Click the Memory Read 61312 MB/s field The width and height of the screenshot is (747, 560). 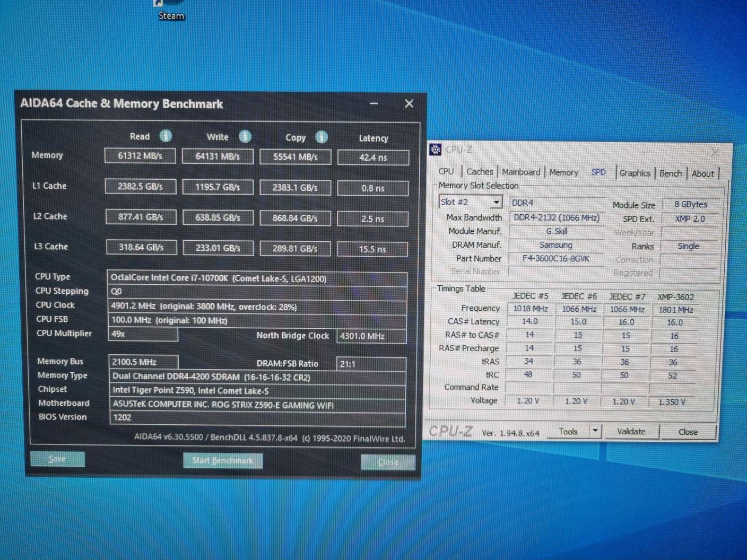pos(140,156)
